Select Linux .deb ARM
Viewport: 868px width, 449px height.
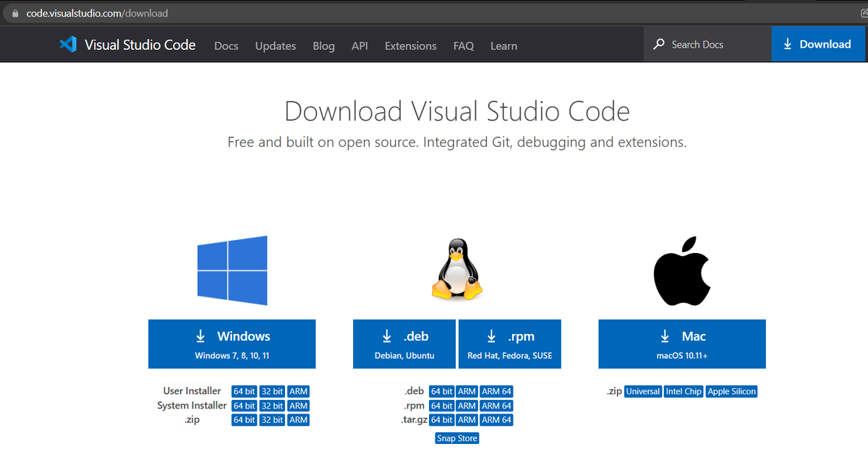point(467,391)
